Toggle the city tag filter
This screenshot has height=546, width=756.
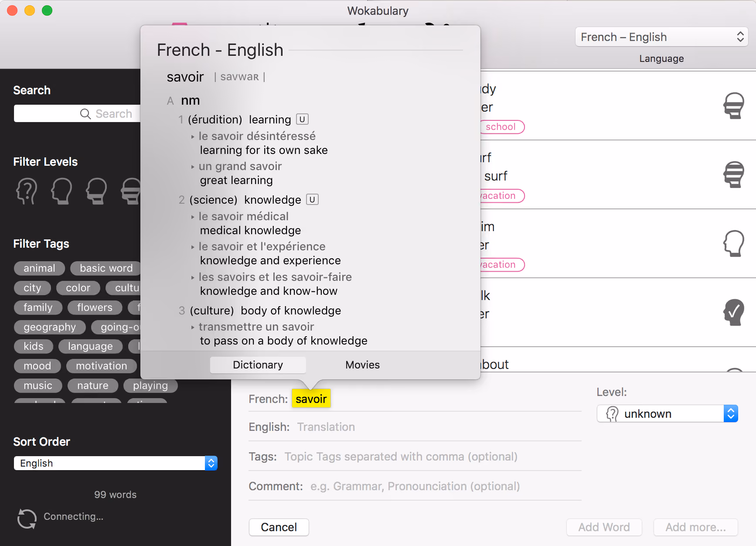(32, 288)
